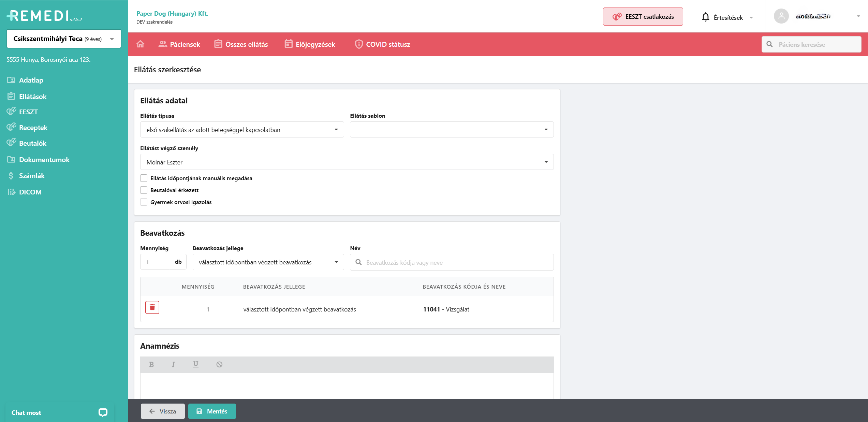Open the DICOM sidebar menu item
868x422 pixels.
tap(30, 192)
